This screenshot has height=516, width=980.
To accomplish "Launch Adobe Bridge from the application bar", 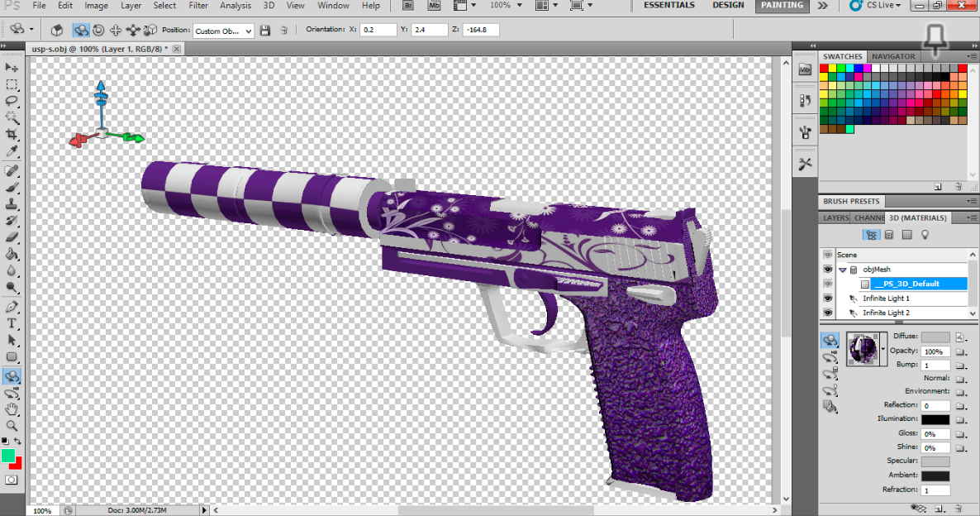I will coord(407,6).
